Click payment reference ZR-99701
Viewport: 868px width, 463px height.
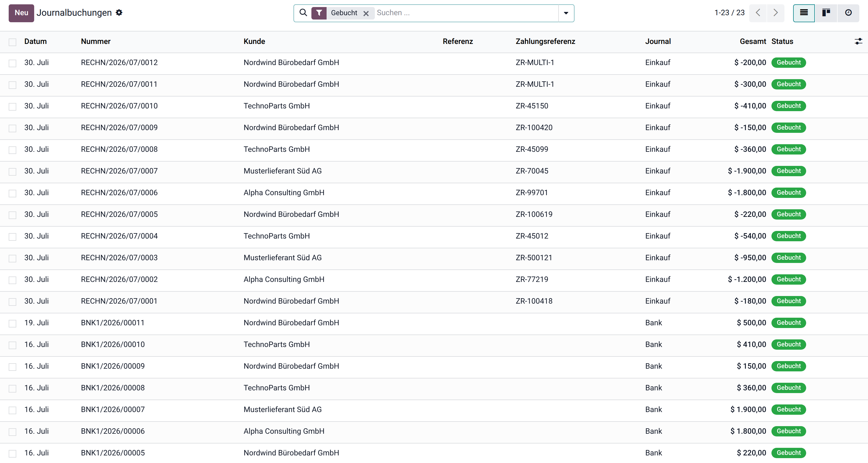(x=532, y=193)
